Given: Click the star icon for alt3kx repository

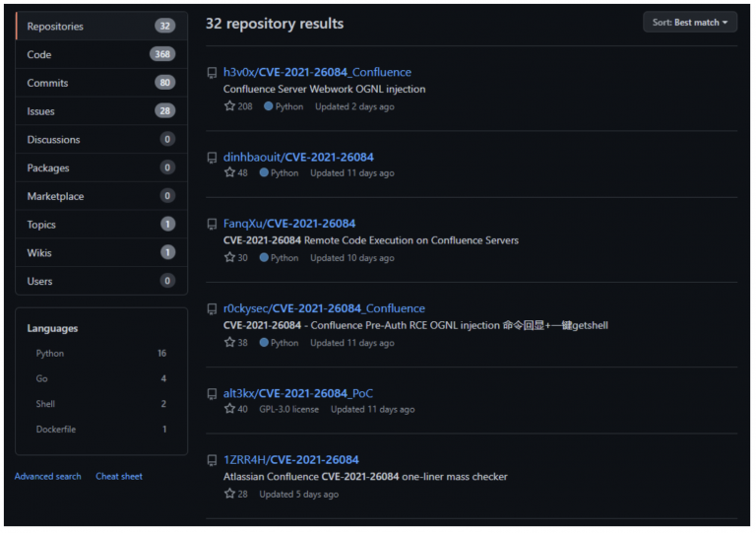Looking at the screenshot, I should (229, 409).
